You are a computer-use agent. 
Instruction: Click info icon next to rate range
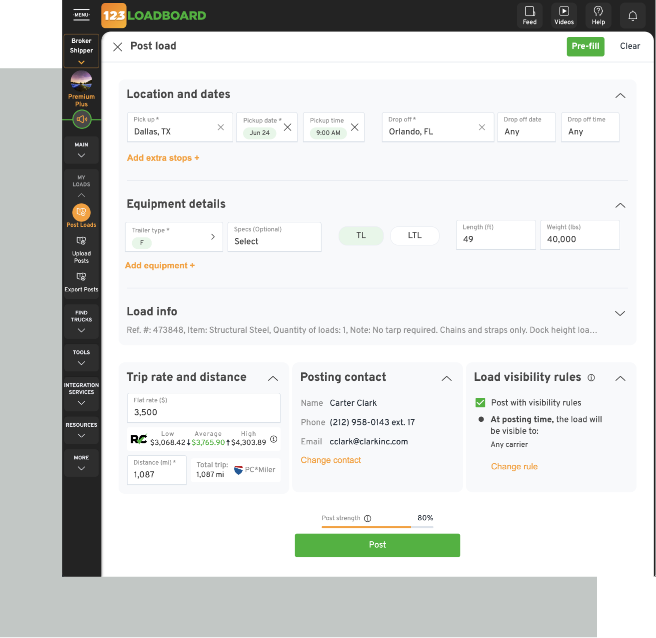click(x=274, y=439)
